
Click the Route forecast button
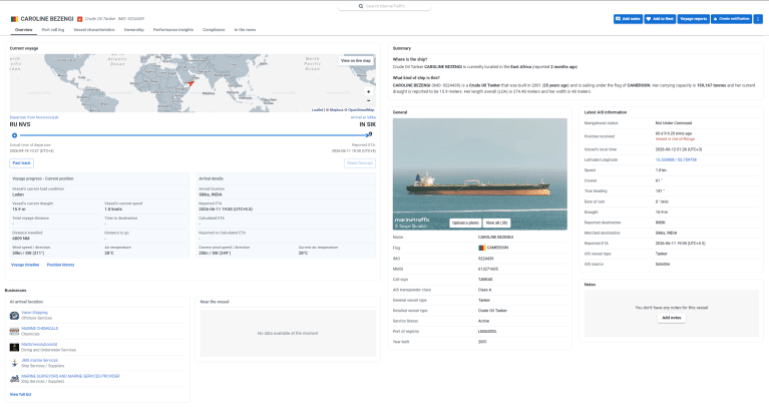click(x=359, y=163)
